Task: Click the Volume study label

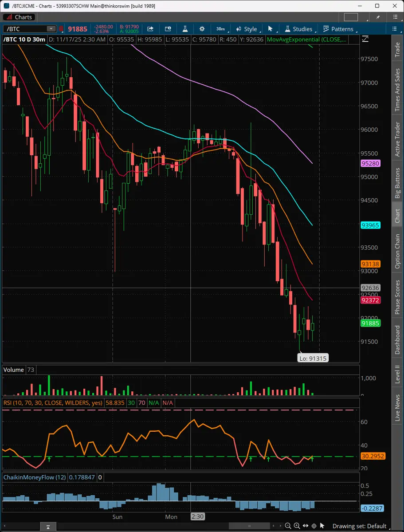Action: [14, 370]
